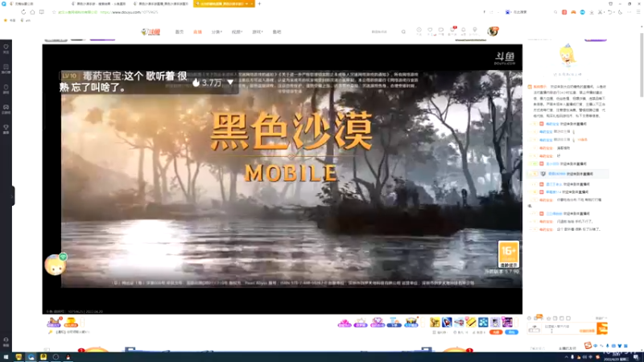Open the messages icon with red badge
The width and height of the screenshot is (644, 362).
(452, 31)
